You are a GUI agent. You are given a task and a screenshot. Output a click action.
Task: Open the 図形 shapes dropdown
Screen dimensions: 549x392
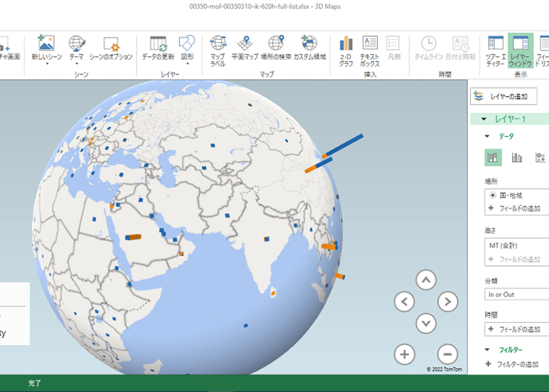pos(187,50)
